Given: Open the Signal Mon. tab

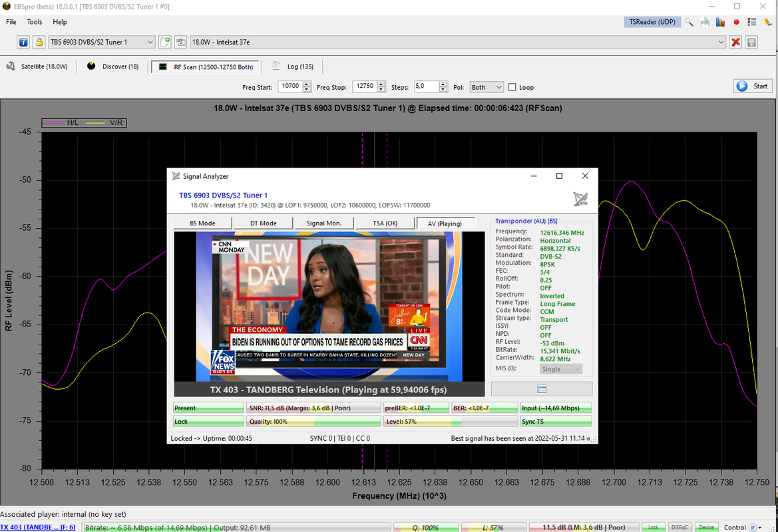Looking at the screenshot, I should coord(324,223).
